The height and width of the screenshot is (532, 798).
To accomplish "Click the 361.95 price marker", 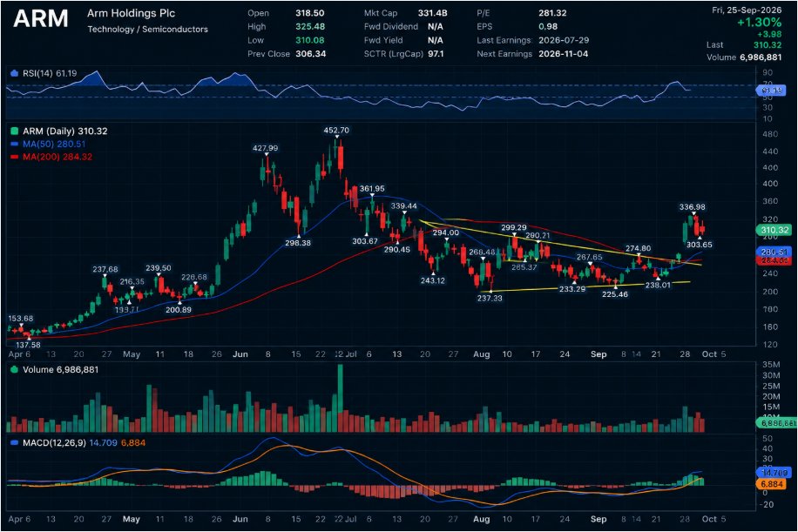I will (x=372, y=189).
